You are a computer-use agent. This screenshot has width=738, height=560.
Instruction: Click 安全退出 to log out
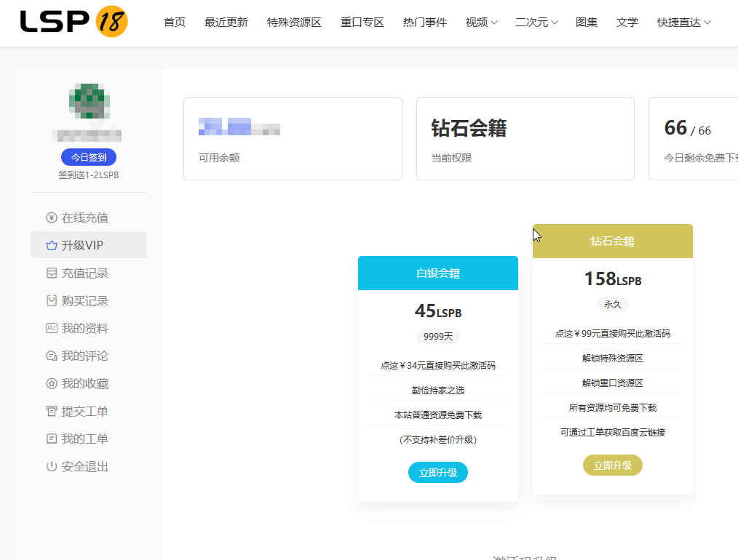89,466
